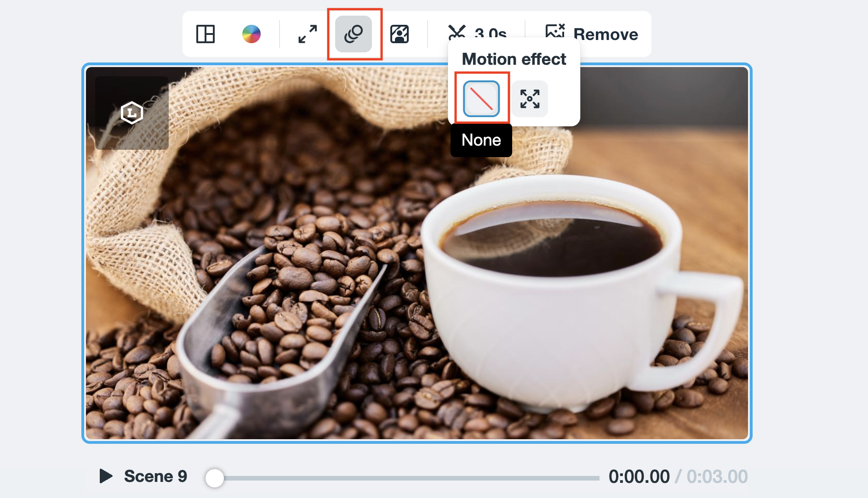Click the resize arrows icon
Image resolution: width=868 pixels, height=498 pixels.
[x=308, y=34]
